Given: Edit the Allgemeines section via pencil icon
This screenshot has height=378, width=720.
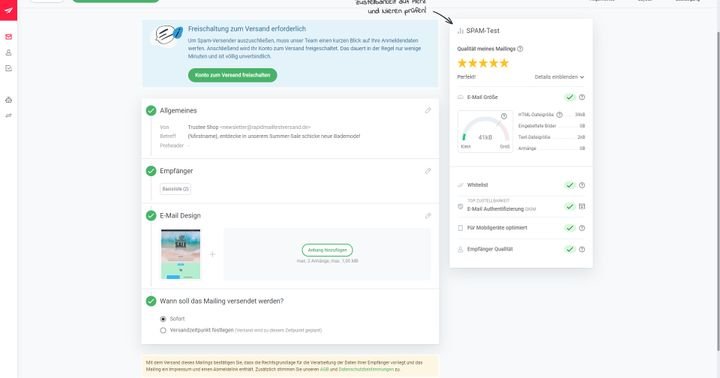Looking at the screenshot, I should (428, 110).
